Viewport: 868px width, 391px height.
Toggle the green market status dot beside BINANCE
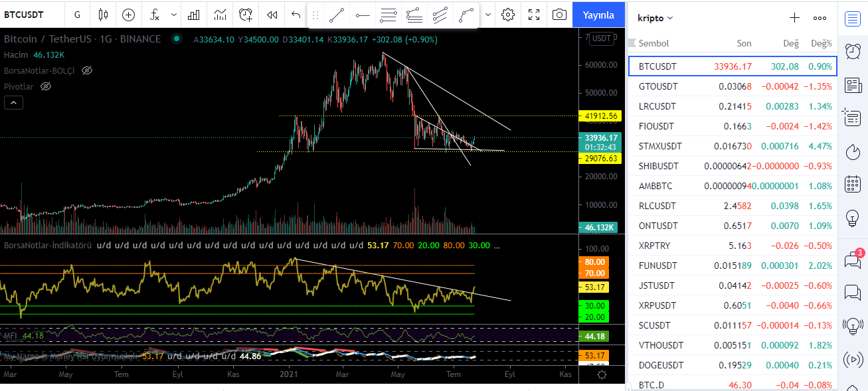(x=176, y=39)
